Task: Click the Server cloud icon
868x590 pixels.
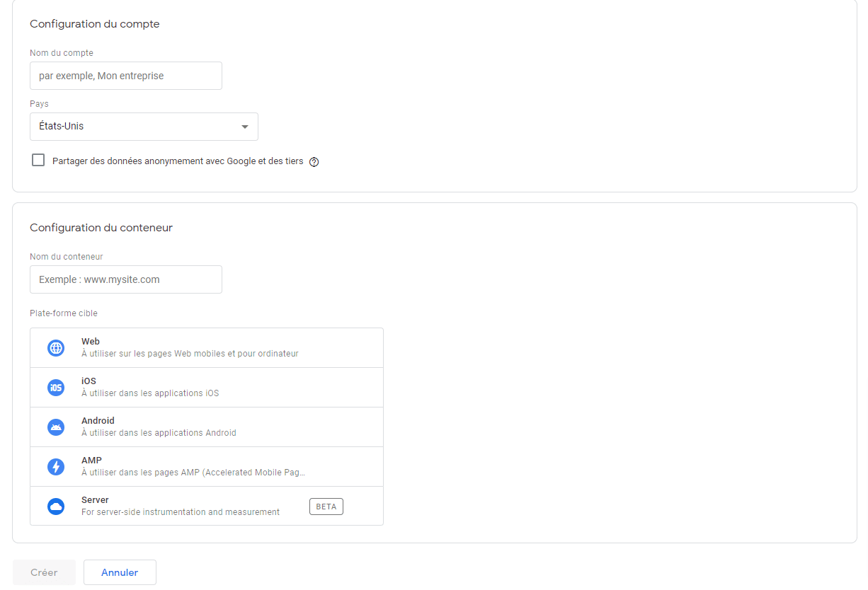Action: click(55, 507)
